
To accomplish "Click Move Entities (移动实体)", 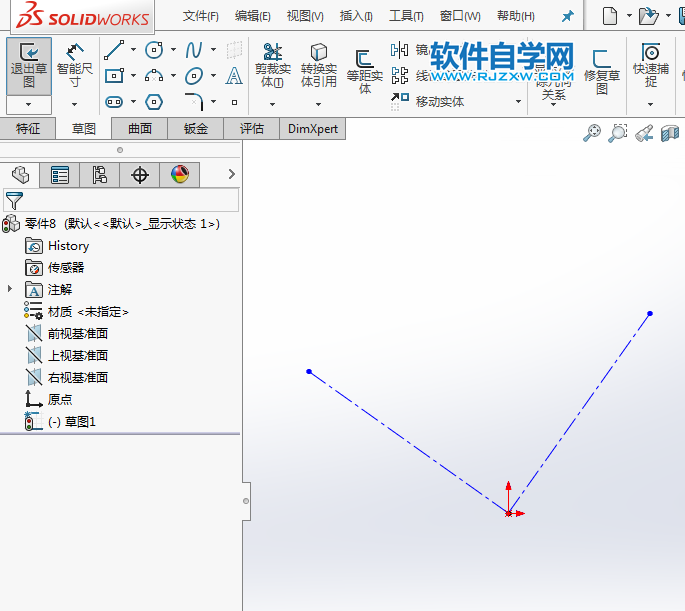I will 427,101.
